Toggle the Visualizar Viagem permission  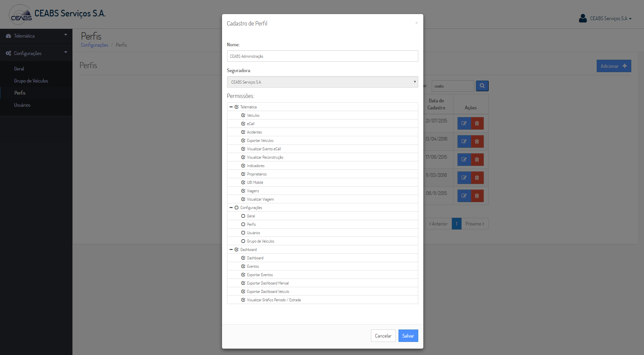pyautogui.click(x=243, y=199)
